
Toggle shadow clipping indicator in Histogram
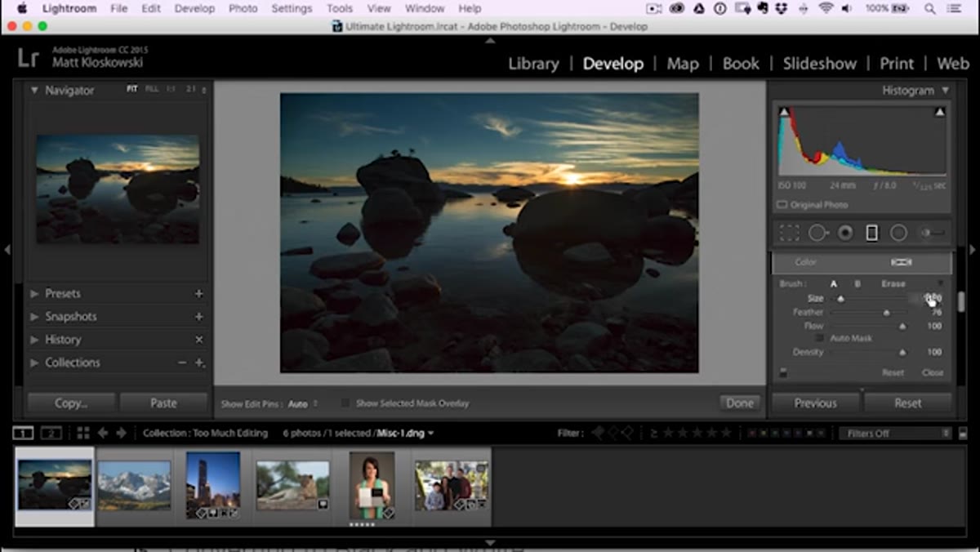click(x=784, y=112)
